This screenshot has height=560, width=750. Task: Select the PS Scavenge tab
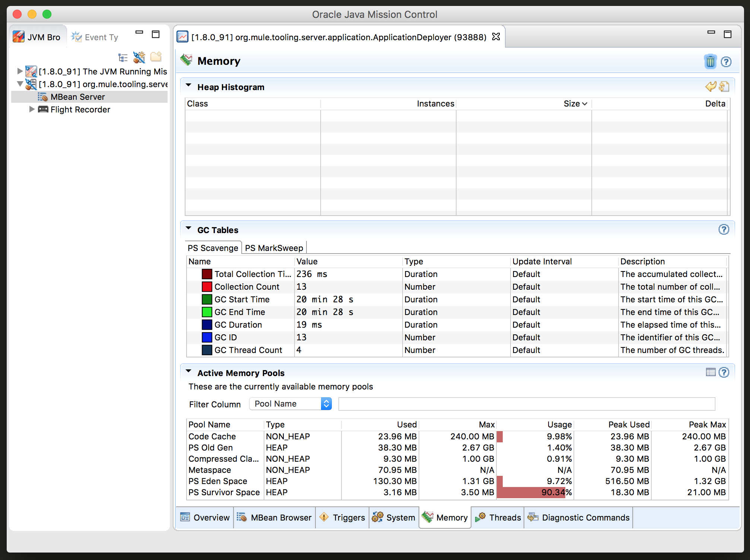tap(213, 248)
